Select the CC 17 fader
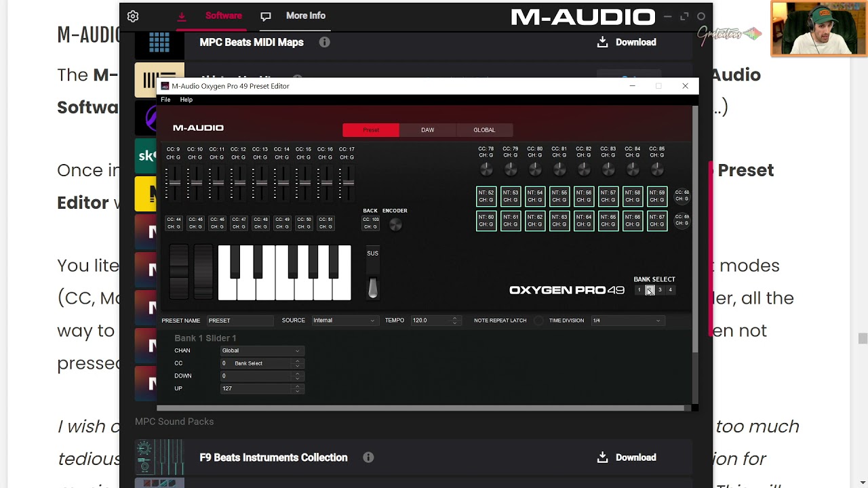 tap(347, 183)
